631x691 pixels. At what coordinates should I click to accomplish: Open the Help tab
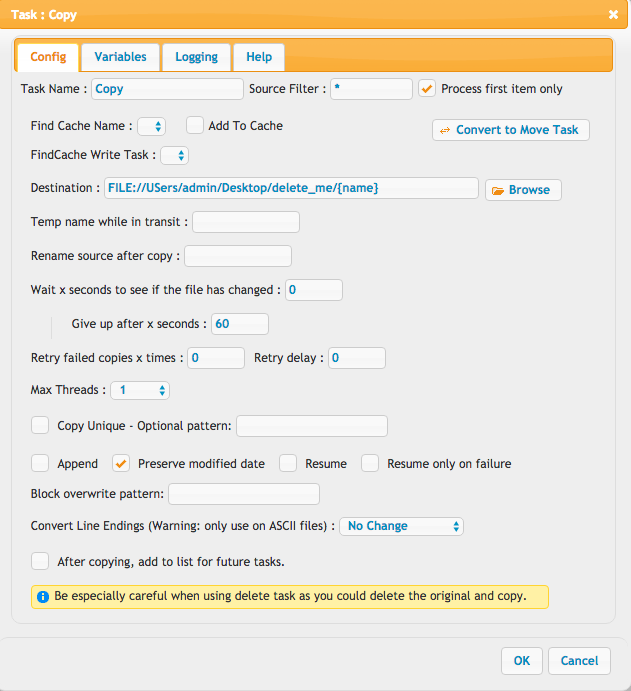259,57
